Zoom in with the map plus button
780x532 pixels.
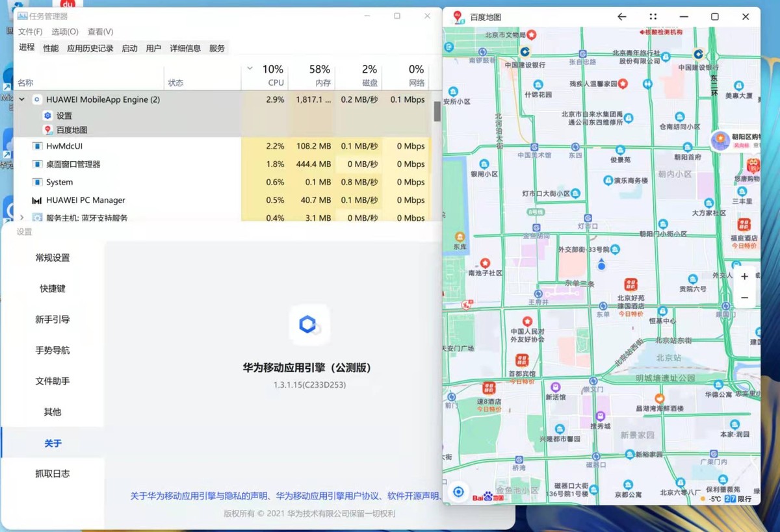point(744,276)
